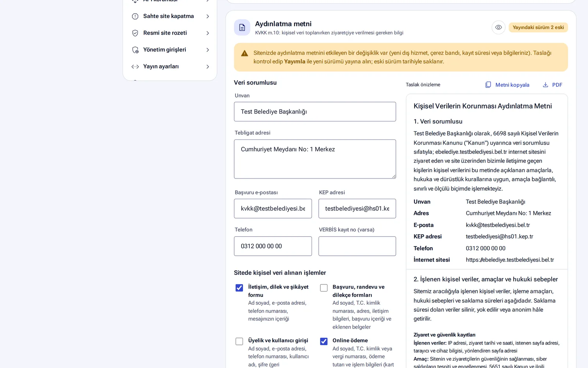Click the Veri sorumlusu form section heading
Image resolution: width=588 pixels, height=368 pixels.
tap(255, 83)
